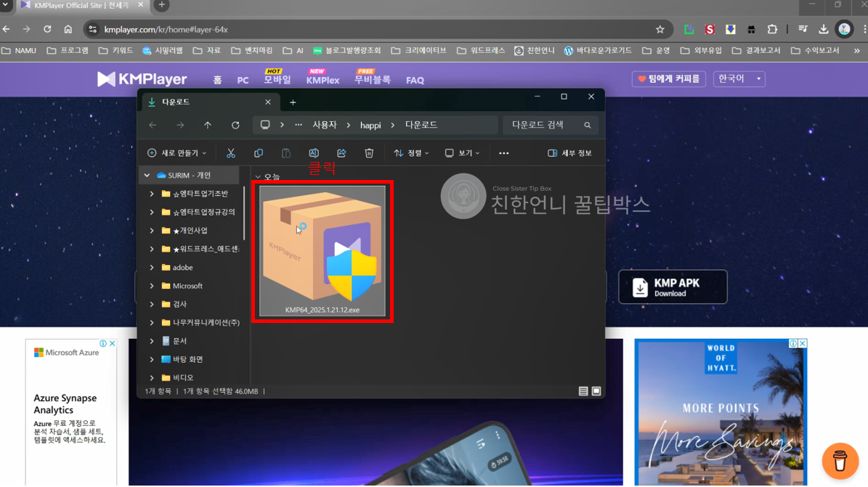Open the 한국어 language dropdown
Image resolution: width=868 pixels, height=487 pixels.
pyautogui.click(x=739, y=78)
